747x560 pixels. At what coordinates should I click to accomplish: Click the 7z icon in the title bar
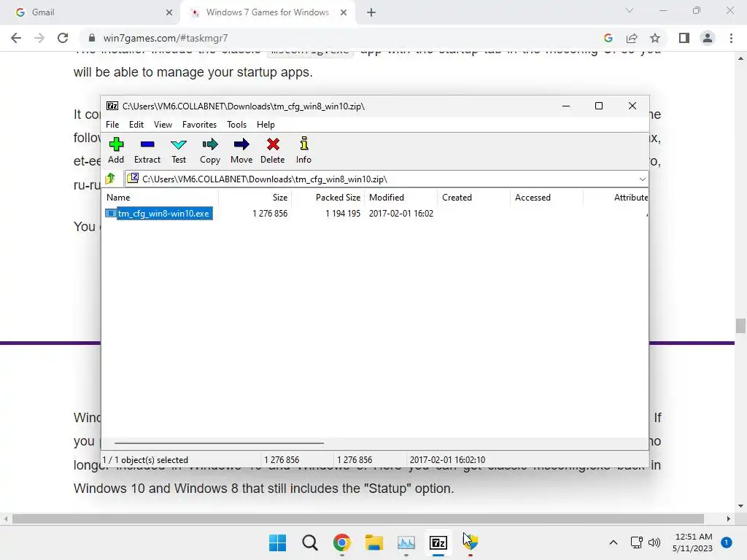(112, 106)
